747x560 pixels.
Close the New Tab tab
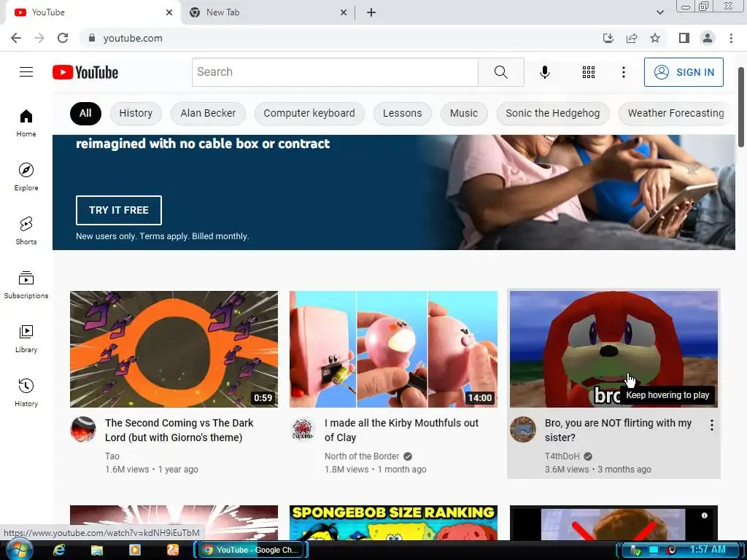pyautogui.click(x=344, y=12)
